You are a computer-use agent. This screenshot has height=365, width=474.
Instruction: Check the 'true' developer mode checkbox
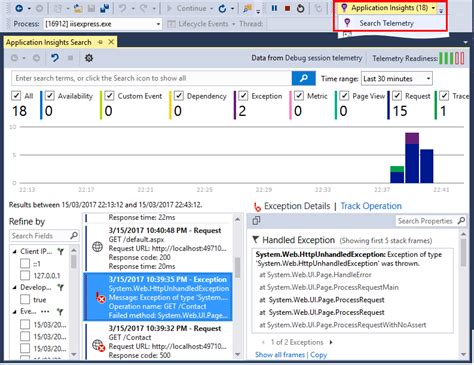(x=25, y=299)
